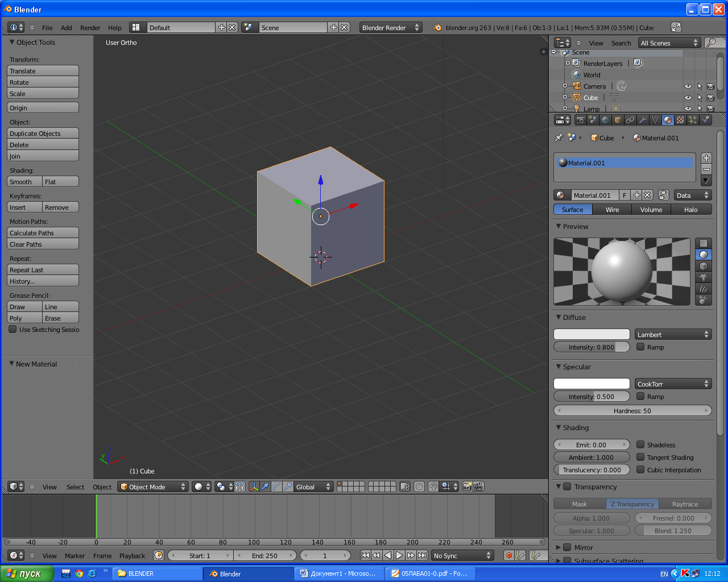This screenshot has height=582, width=728.
Task: Choose hair strands preview type
Action: click(704, 289)
